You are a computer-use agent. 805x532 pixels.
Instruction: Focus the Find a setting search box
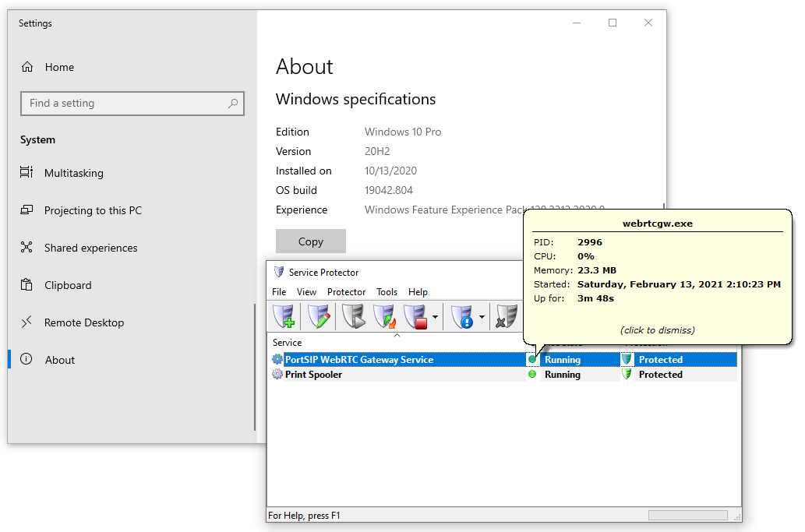point(132,103)
